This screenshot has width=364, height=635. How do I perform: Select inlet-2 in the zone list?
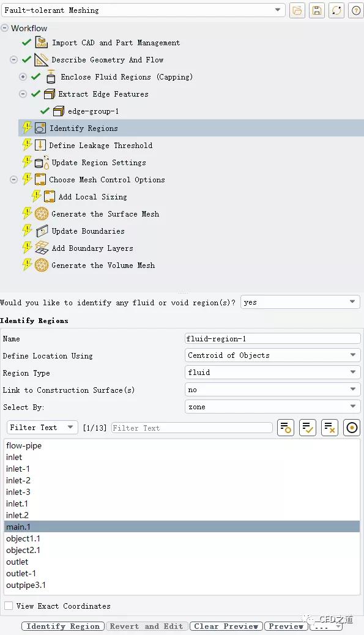pos(182,480)
